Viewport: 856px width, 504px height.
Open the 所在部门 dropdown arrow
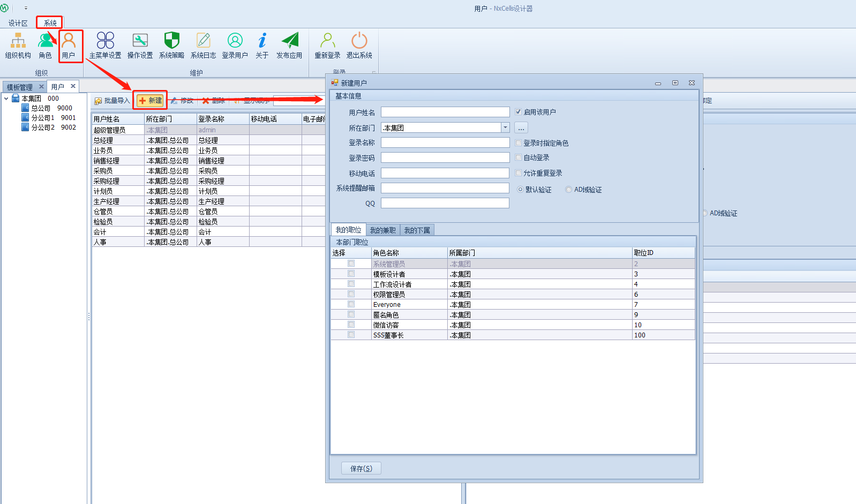tap(505, 127)
